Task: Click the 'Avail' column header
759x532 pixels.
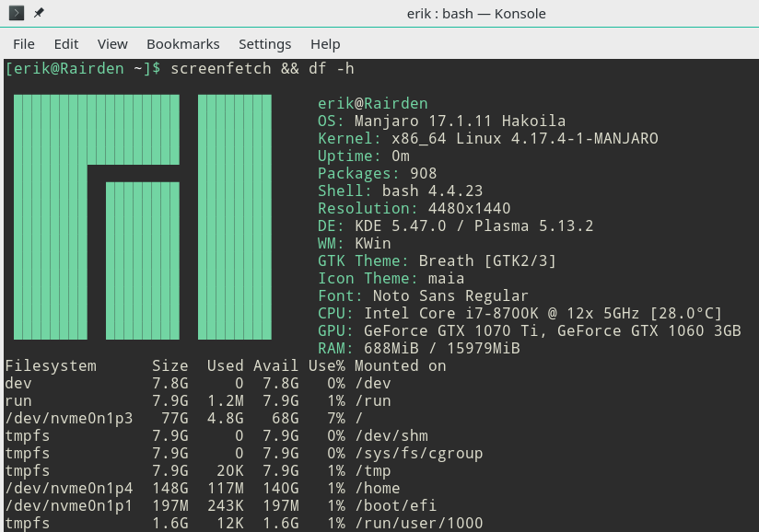Action: (x=276, y=365)
